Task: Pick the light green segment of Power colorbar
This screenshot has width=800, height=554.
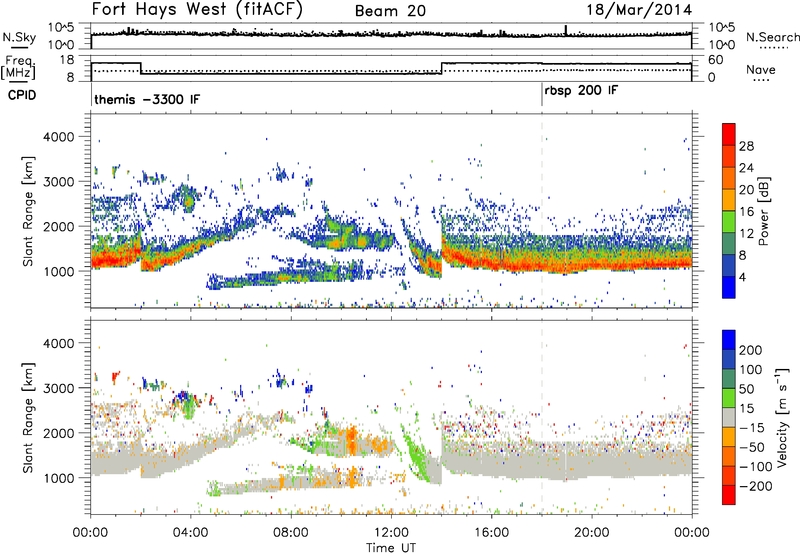Action: pyautogui.click(x=729, y=221)
